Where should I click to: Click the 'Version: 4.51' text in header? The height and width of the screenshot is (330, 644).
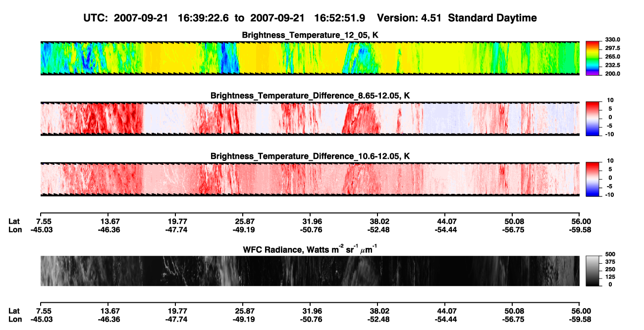[410, 18]
